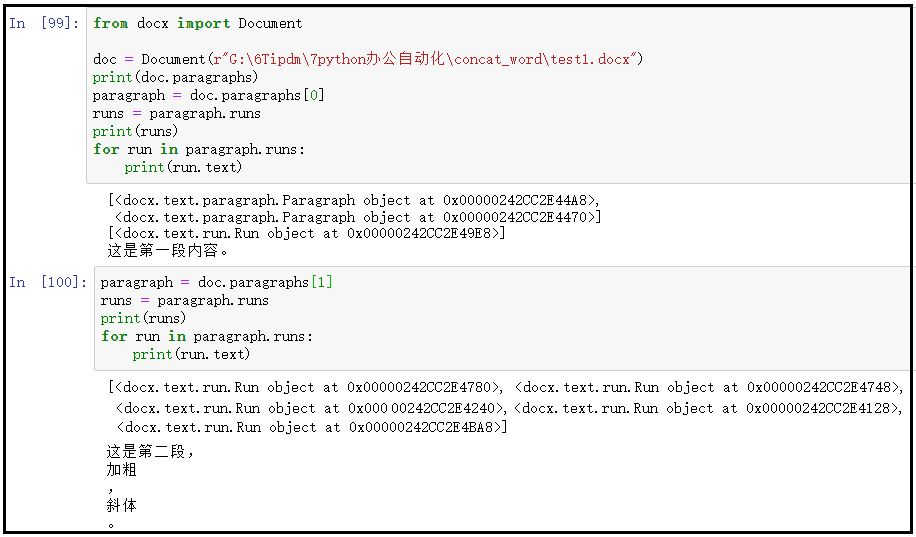The width and height of the screenshot is (916, 537).
Task: Place cursor in the Document file path string
Action: (422, 59)
